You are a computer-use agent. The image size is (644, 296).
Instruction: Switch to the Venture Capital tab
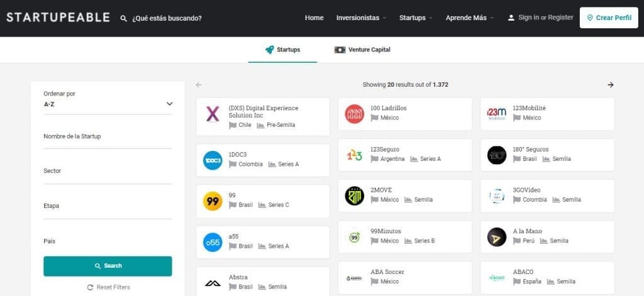(362, 50)
